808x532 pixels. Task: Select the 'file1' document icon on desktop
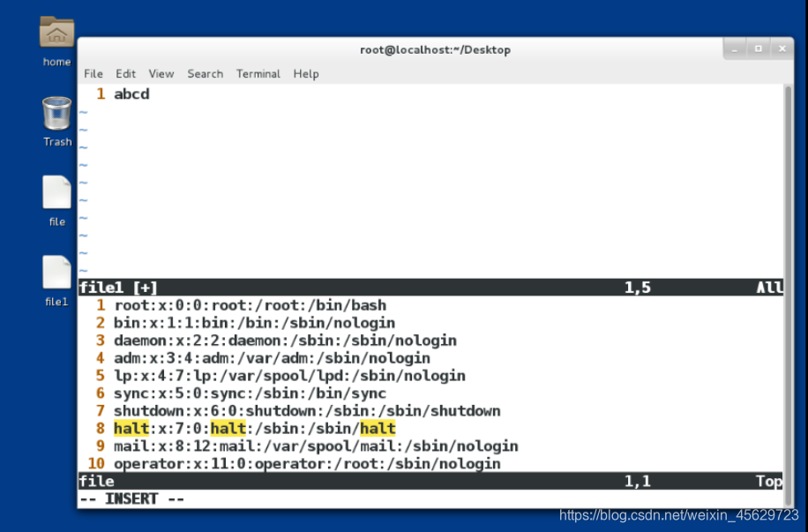click(x=56, y=273)
